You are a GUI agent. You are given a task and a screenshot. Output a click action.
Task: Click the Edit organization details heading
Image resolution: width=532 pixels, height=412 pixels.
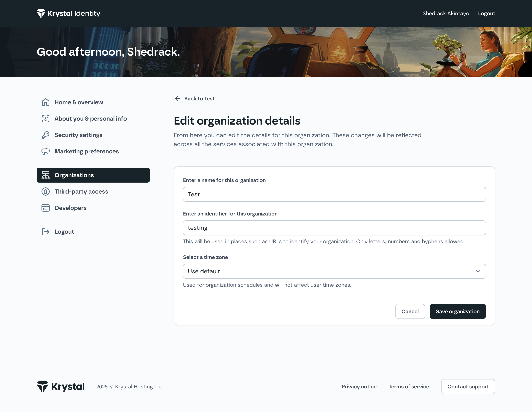point(237,121)
